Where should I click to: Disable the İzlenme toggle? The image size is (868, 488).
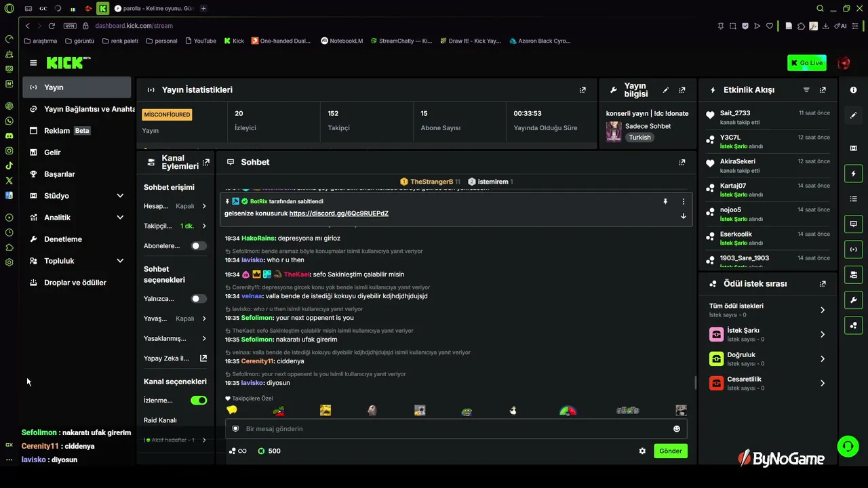point(199,401)
